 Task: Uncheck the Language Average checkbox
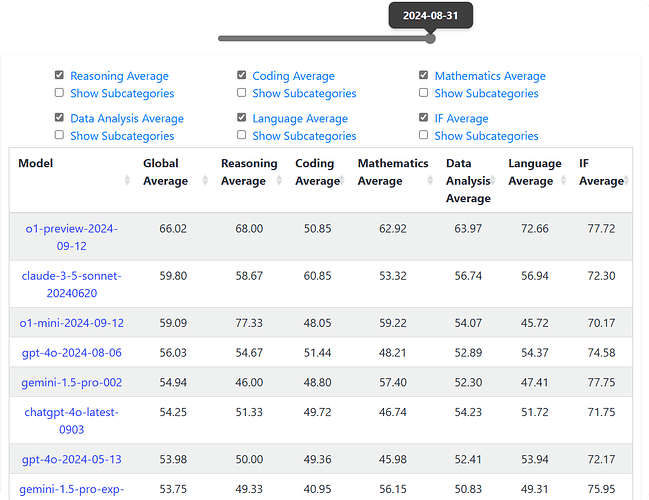[241, 118]
